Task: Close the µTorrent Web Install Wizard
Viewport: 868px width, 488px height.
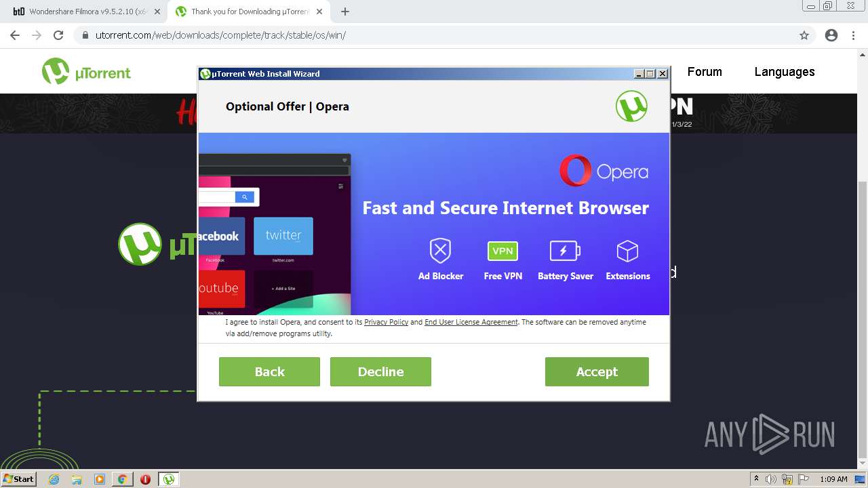Action: coord(663,74)
